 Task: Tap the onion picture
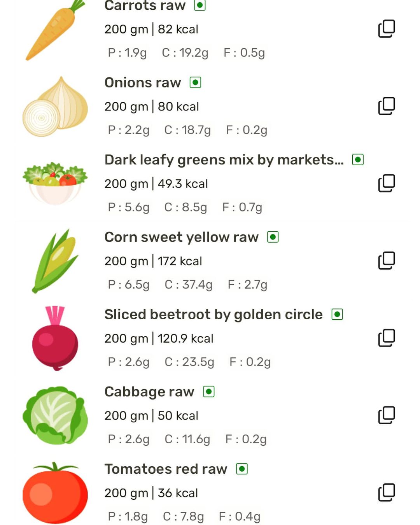point(55,107)
